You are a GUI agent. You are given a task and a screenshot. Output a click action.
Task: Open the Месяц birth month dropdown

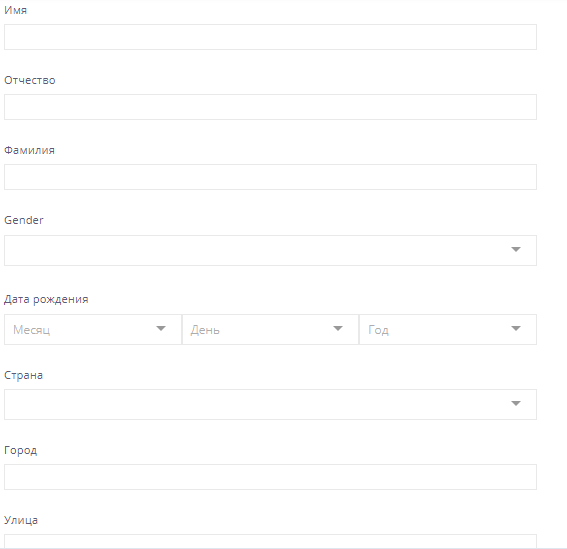coord(93,329)
